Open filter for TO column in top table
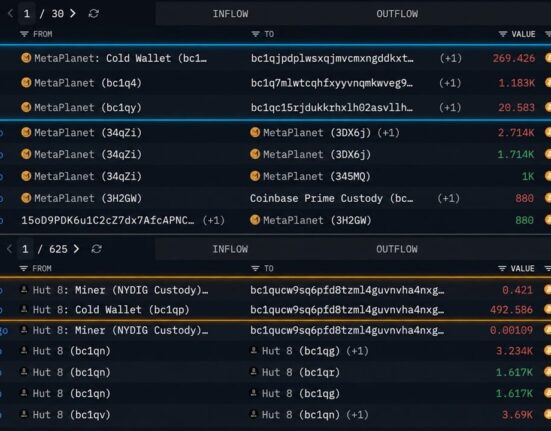This screenshot has height=431, width=551. point(255,34)
